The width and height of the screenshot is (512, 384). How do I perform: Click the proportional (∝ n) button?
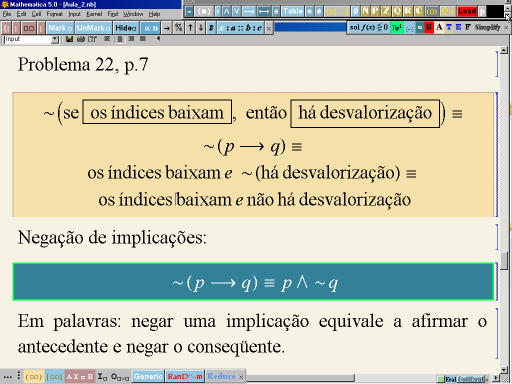point(151,28)
